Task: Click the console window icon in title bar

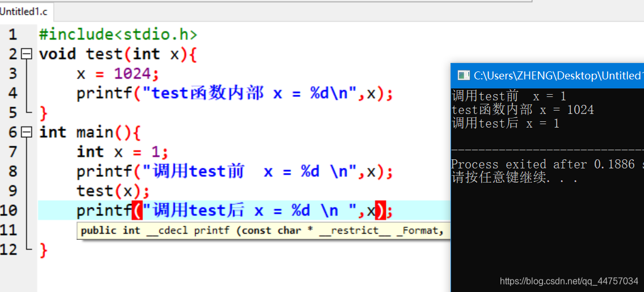Action: [464, 75]
